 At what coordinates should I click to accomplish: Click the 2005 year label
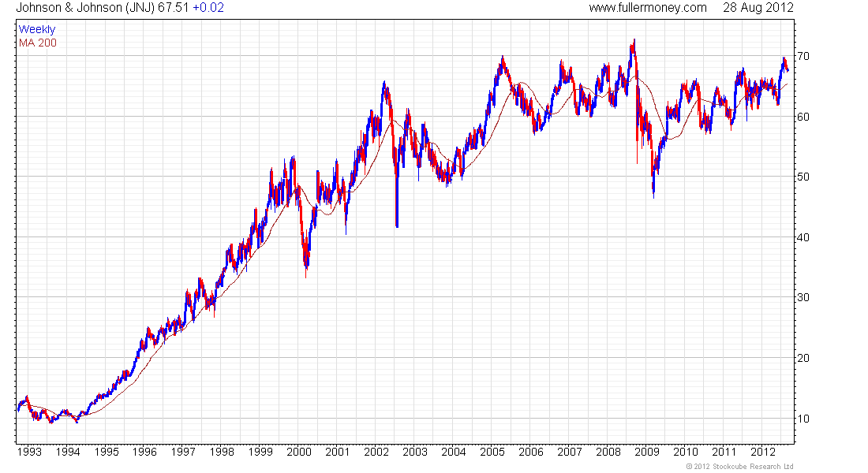492,452
